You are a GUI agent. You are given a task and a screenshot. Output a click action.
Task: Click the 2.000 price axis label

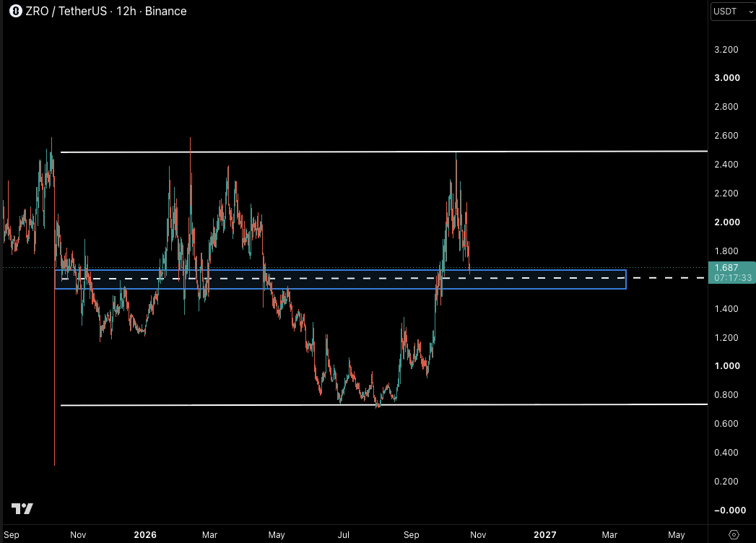tap(727, 222)
